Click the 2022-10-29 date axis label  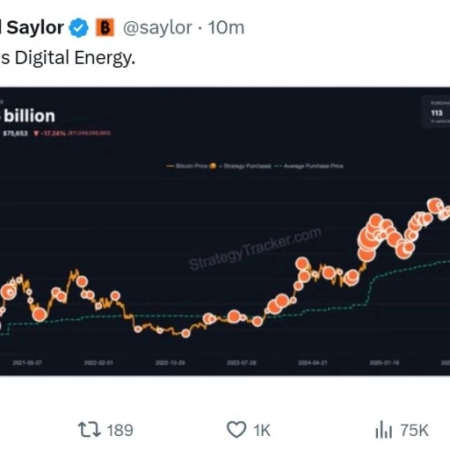point(170,363)
